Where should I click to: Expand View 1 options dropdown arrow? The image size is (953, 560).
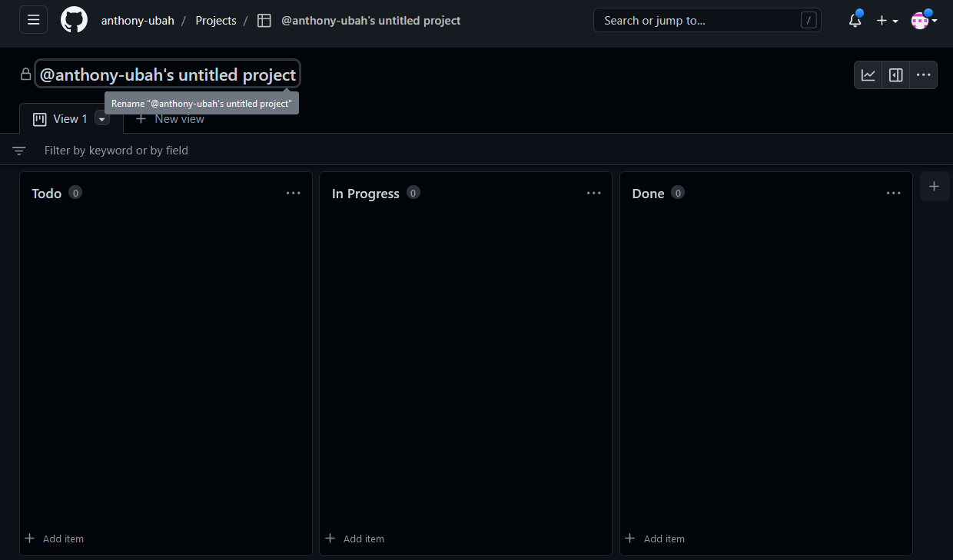click(x=102, y=119)
